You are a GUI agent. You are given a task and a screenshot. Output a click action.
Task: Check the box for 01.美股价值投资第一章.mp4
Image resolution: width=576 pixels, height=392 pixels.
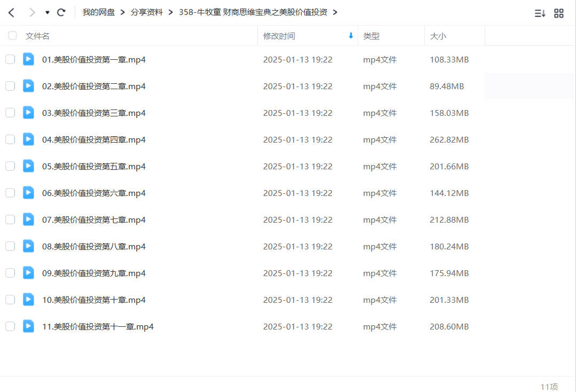[x=10, y=59]
